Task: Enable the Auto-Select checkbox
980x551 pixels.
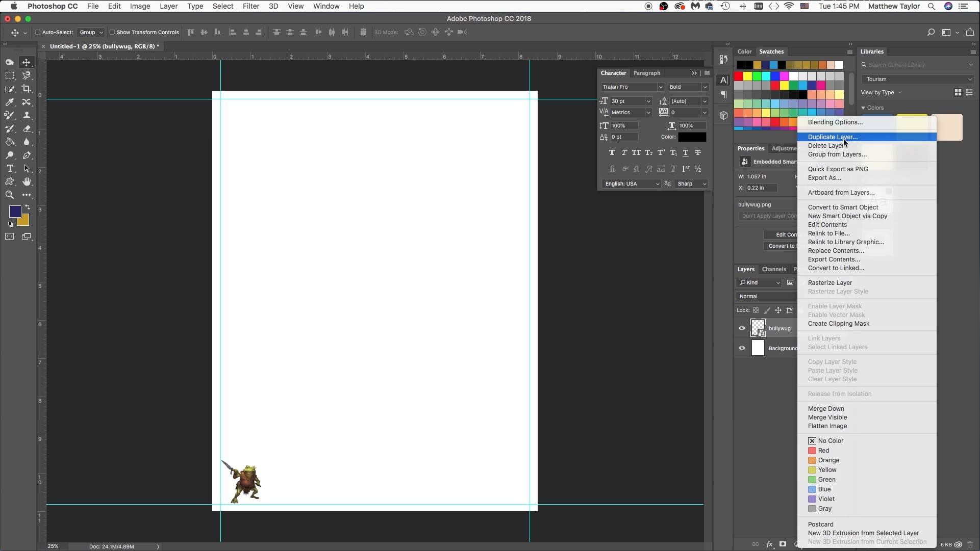Action: (38, 32)
